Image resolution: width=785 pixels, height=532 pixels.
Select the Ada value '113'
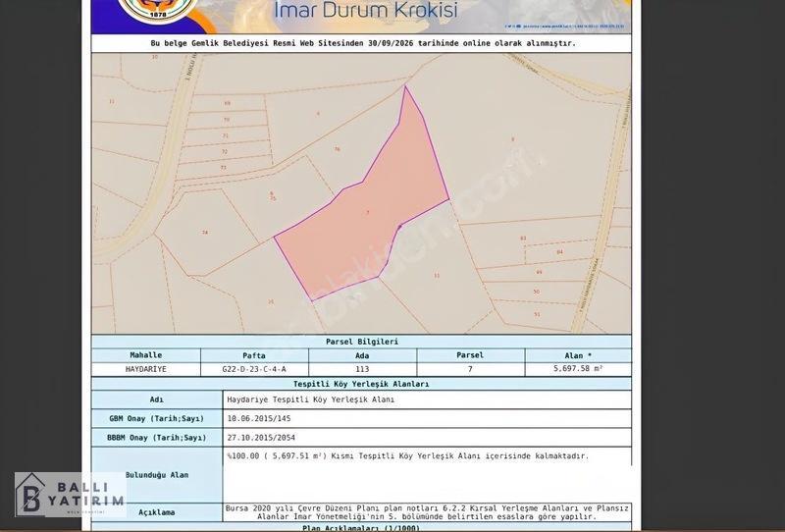(x=362, y=369)
